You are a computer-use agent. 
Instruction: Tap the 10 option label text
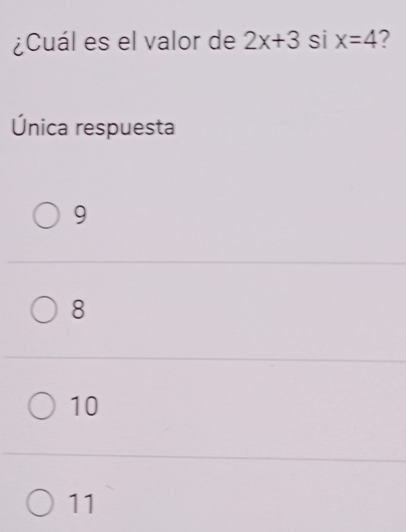[85, 406]
